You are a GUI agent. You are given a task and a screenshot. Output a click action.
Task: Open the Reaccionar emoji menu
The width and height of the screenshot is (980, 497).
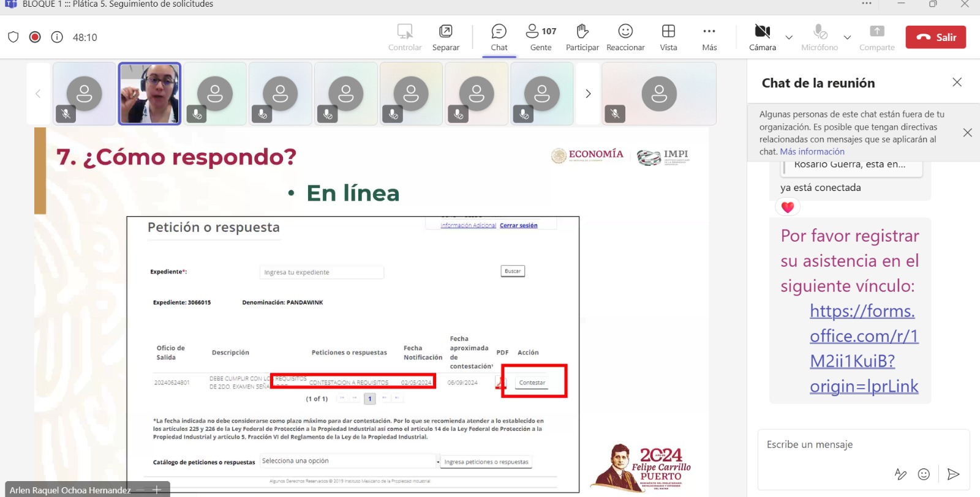[625, 37]
